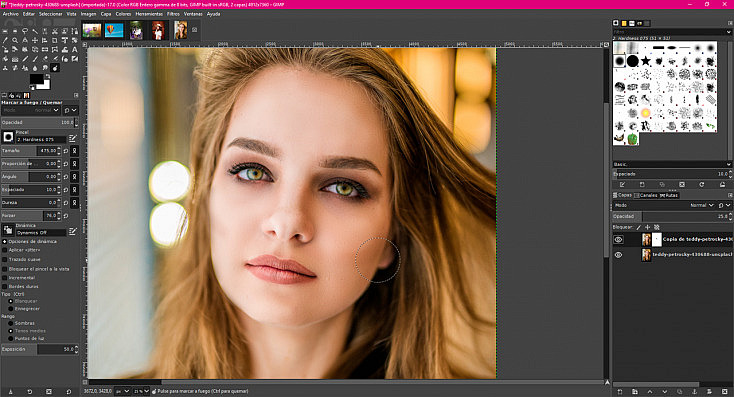Add a mask to the layer
The width and height of the screenshot is (734, 397).
pyautogui.click(x=709, y=391)
